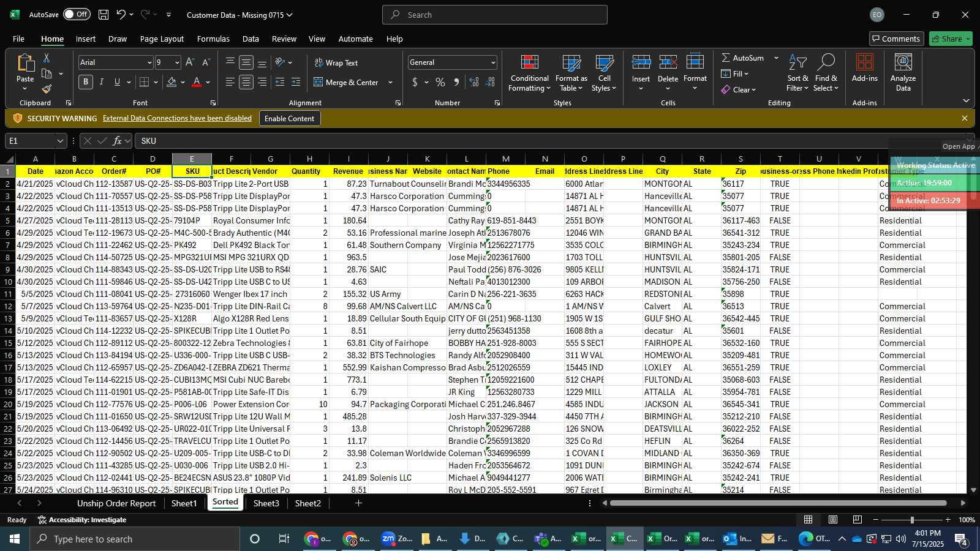Open Analyze Data pane
Viewport: 980px width, 551px height.
[903, 73]
